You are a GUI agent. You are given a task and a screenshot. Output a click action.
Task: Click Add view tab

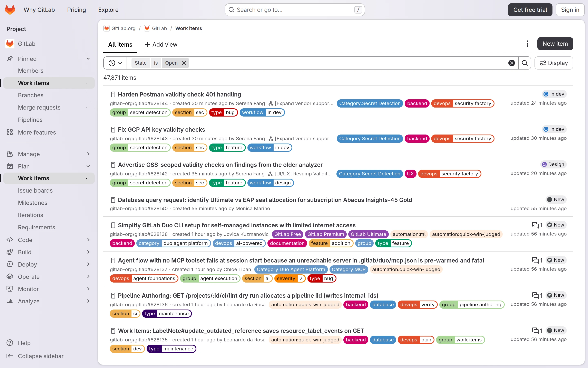pyautogui.click(x=161, y=45)
